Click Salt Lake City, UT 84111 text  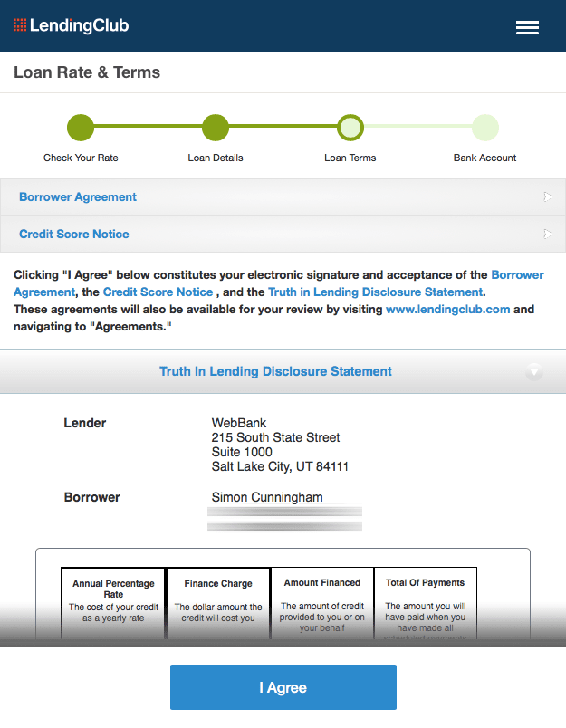click(x=280, y=466)
